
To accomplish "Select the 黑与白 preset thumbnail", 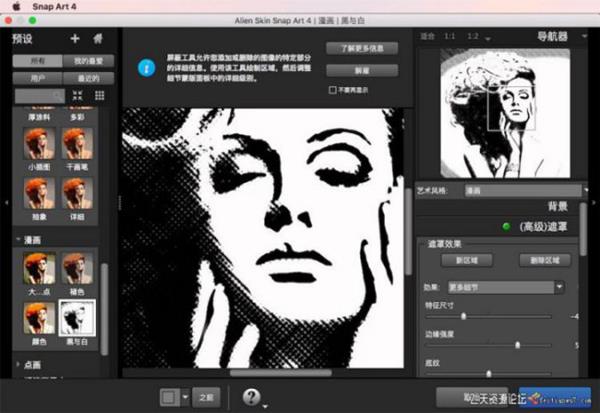I will coord(77,318).
